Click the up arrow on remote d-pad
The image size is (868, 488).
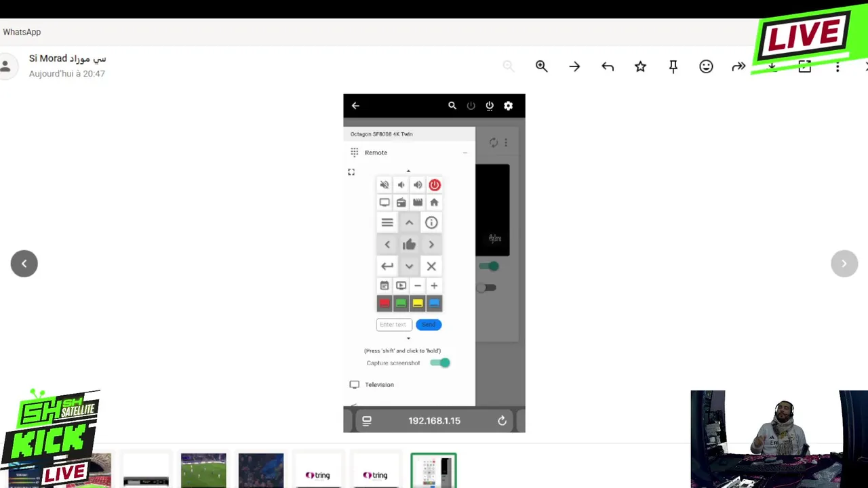[x=409, y=222]
